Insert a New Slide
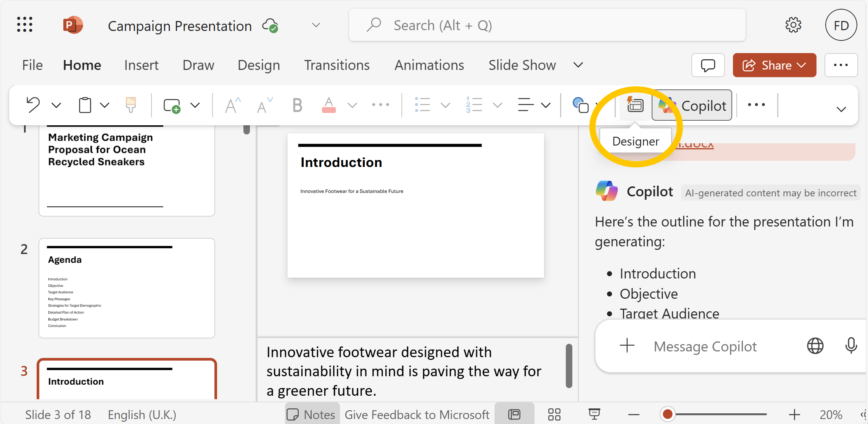 click(x=171, y=105)
